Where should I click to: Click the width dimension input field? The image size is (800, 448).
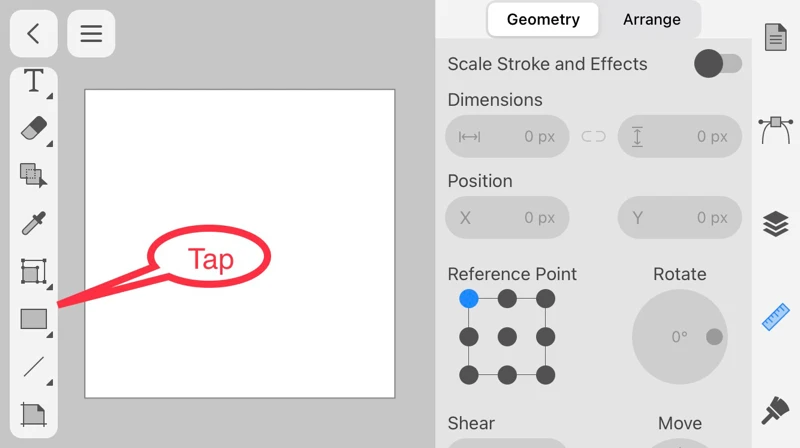point(507,137)
